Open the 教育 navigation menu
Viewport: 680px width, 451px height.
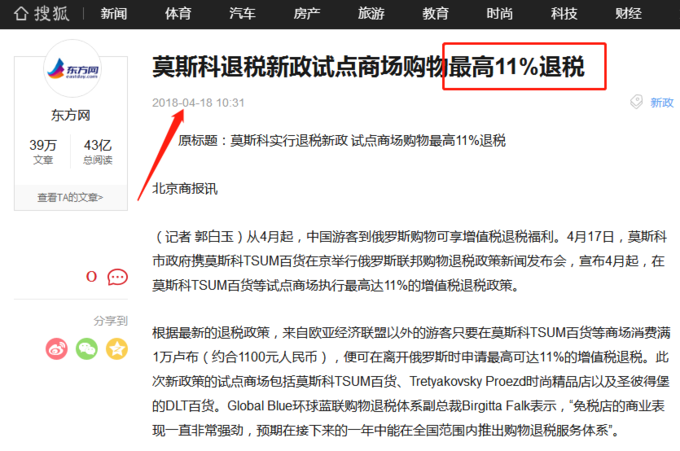435,14
